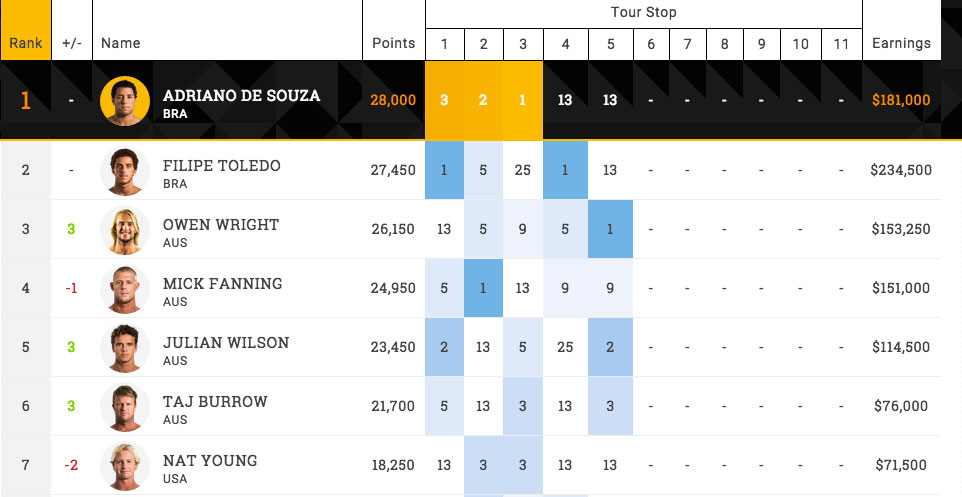Screen dimensions: 962x497
Task: Open the FILIPE TOLEDO name link
Action: click(222, 165)
